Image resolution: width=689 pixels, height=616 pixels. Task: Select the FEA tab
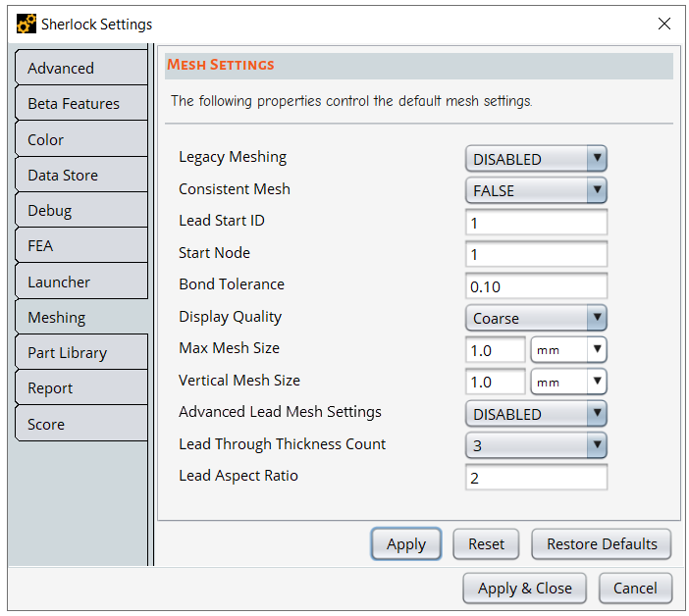point(81,245)
